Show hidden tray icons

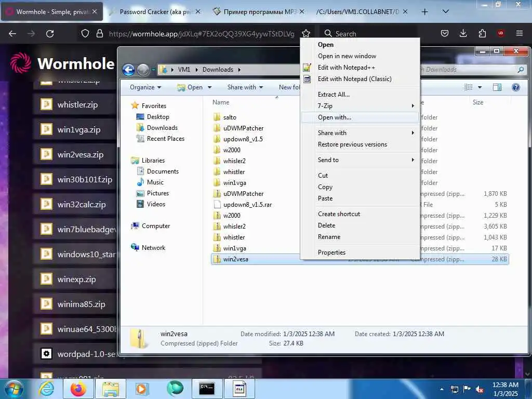[442, 389]
